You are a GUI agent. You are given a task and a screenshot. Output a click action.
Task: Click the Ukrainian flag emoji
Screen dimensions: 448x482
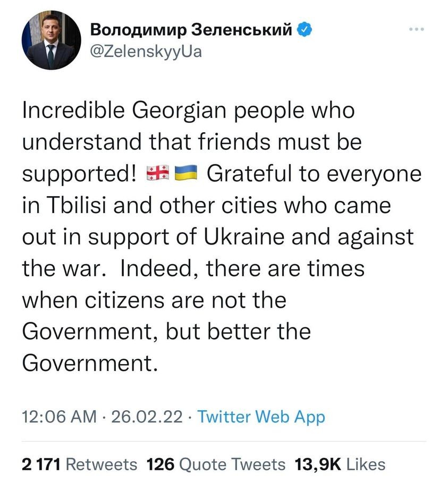(185, 173)
